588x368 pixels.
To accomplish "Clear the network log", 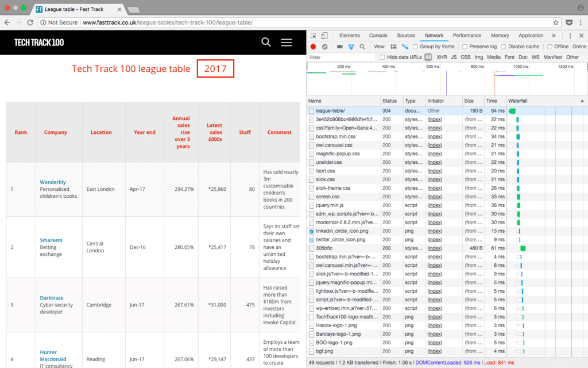I will (325, 47).
